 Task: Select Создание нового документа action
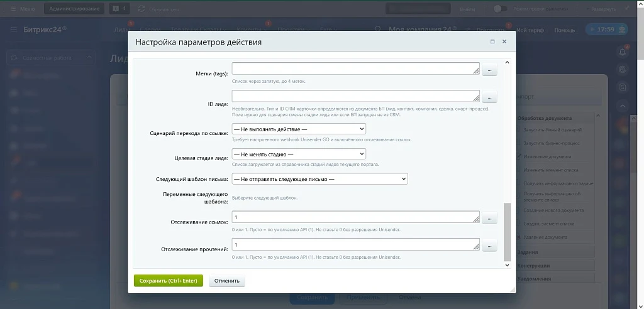click(553, 210)
